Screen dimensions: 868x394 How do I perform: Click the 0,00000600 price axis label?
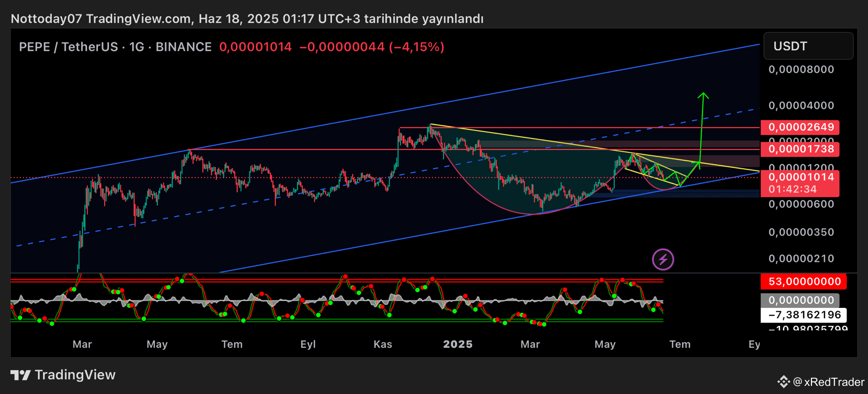801,204
